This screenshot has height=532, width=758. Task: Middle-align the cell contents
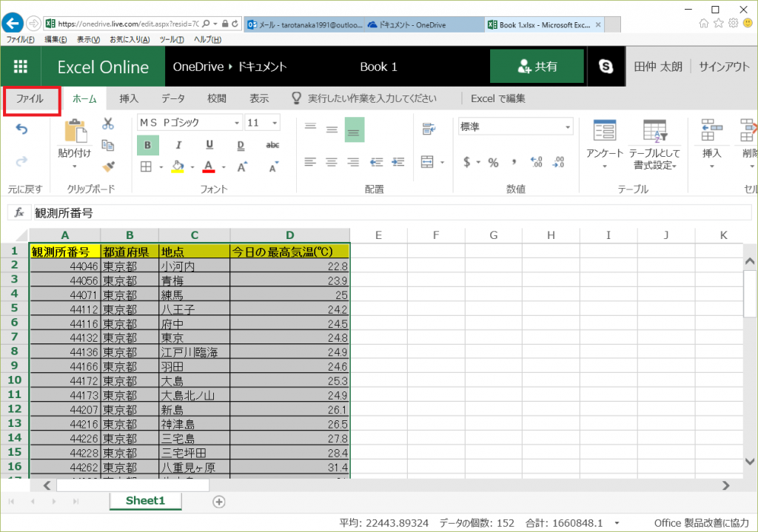pyautogui.click(x=332, y=129)
